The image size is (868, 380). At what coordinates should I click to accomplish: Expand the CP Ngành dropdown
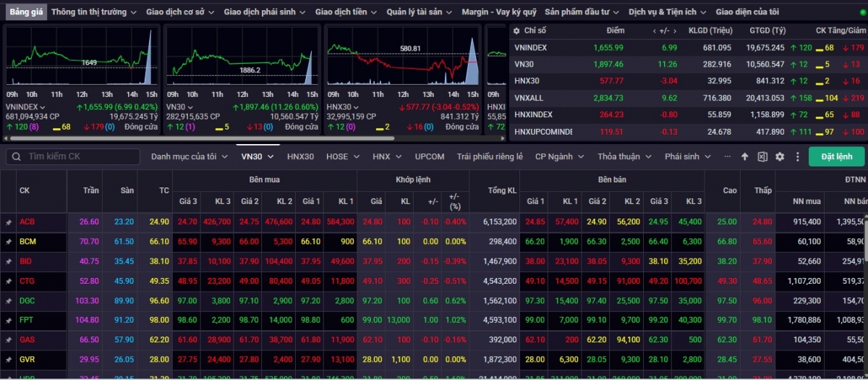click(x=558, y=156)
